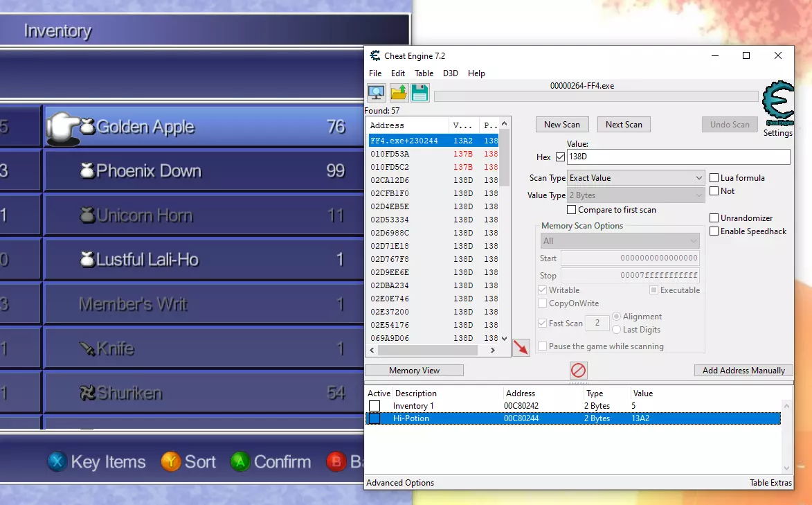Screen dimensions: 812x505
Task: Click the Next Scan button
Action: click(x=624, y=125)
